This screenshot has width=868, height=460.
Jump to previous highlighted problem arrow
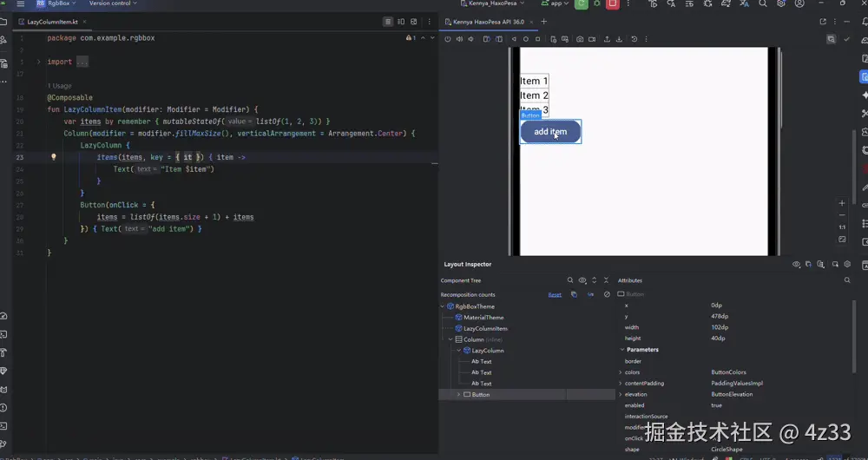[x=423, y=38]
